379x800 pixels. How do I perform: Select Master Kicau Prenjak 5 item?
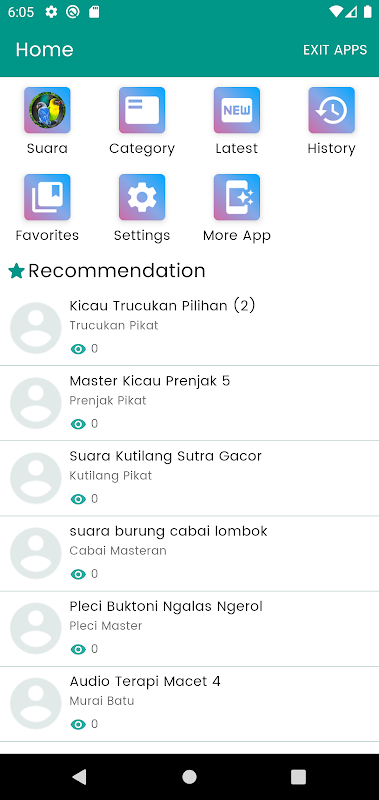pyautogui.click(x=189, y=403)
